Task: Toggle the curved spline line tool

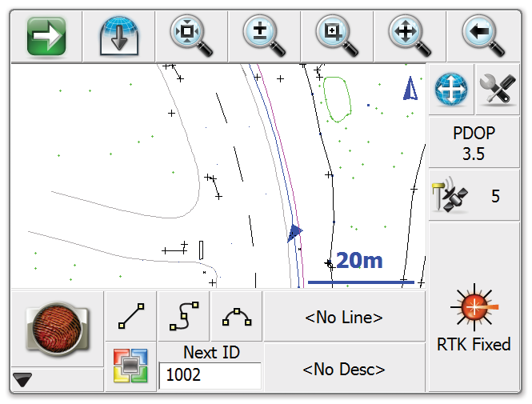Action: click(183, 317)
